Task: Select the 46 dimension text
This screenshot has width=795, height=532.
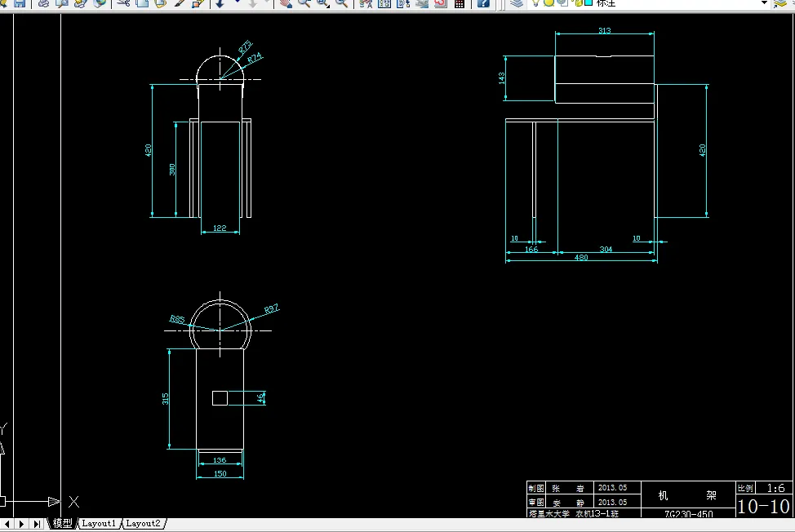Action: 260,398
